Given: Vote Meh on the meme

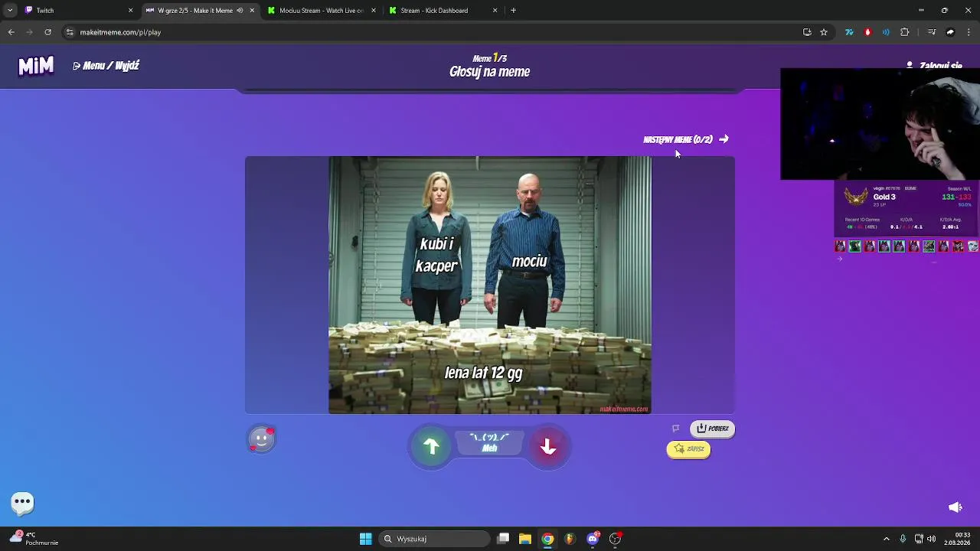Looking at the screenshot, I should coord(490,443).
